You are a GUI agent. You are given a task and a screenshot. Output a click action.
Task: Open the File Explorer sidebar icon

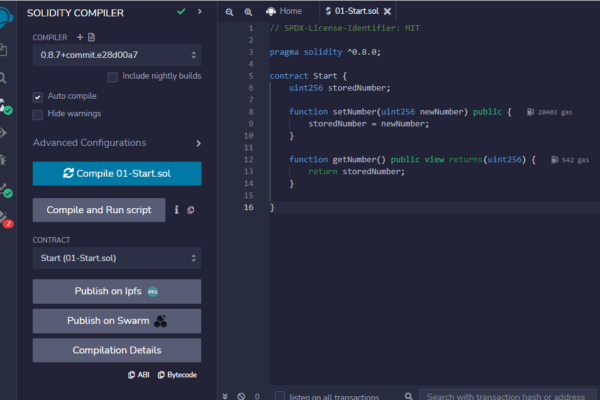pyautogui.click(x=5, y=48)
